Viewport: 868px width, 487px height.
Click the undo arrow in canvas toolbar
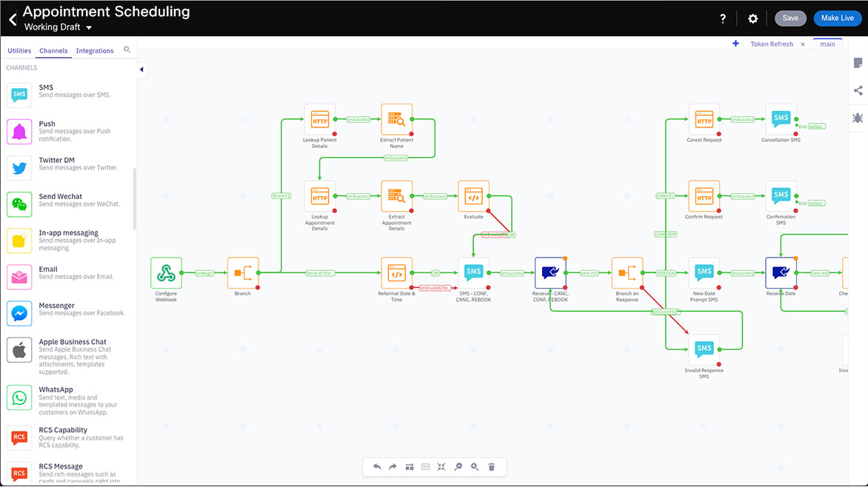tap(377, 467)
